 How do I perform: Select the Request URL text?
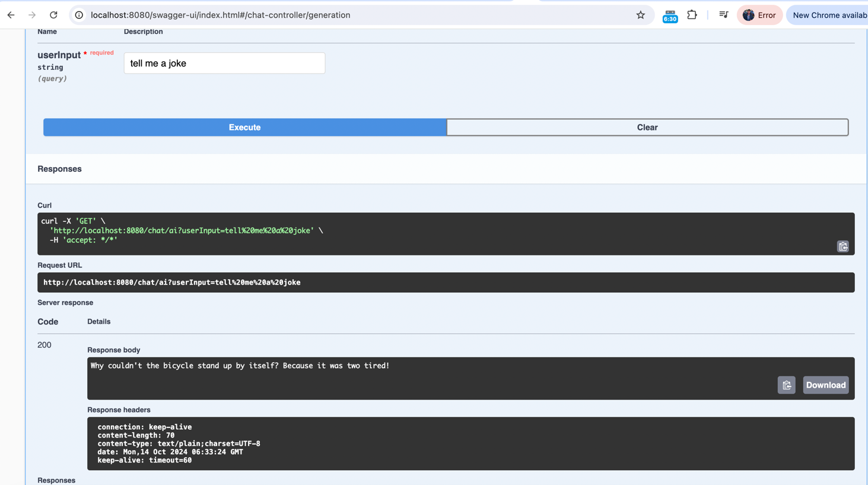click(x=172, y=282)
